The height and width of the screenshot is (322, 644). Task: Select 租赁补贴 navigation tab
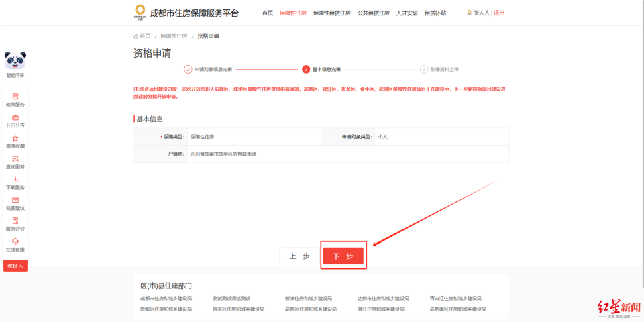click(435, 13)
